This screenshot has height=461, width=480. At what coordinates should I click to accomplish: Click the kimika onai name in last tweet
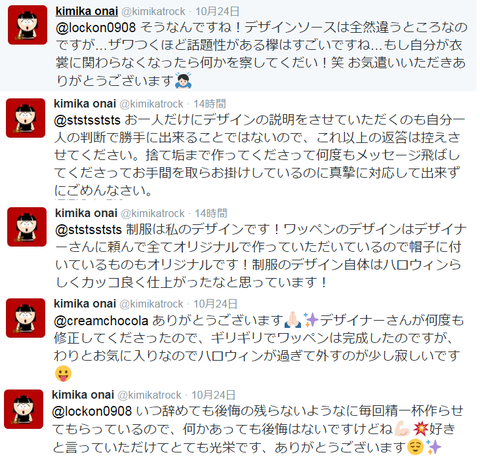coord(83,395)
